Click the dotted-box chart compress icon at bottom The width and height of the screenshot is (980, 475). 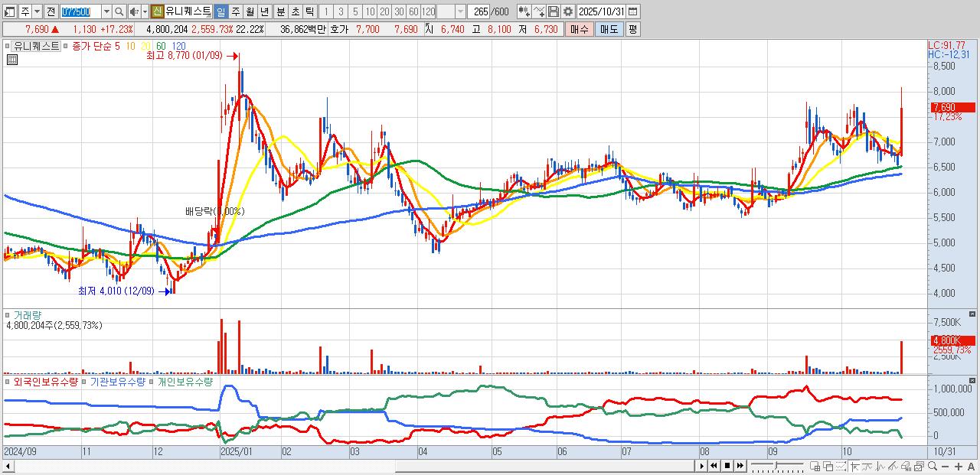click(x=841, y=467)
